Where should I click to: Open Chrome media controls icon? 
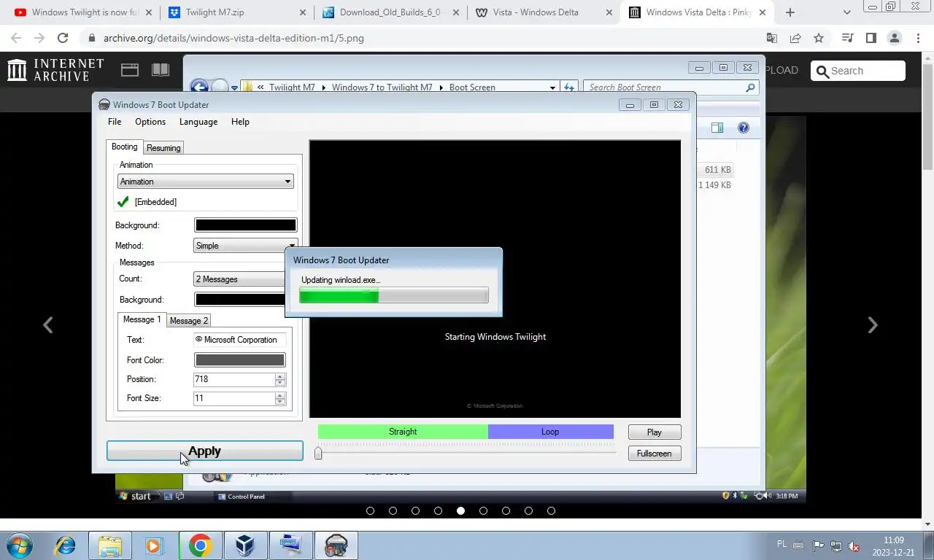pyautogui.click(x=847, y=38)
